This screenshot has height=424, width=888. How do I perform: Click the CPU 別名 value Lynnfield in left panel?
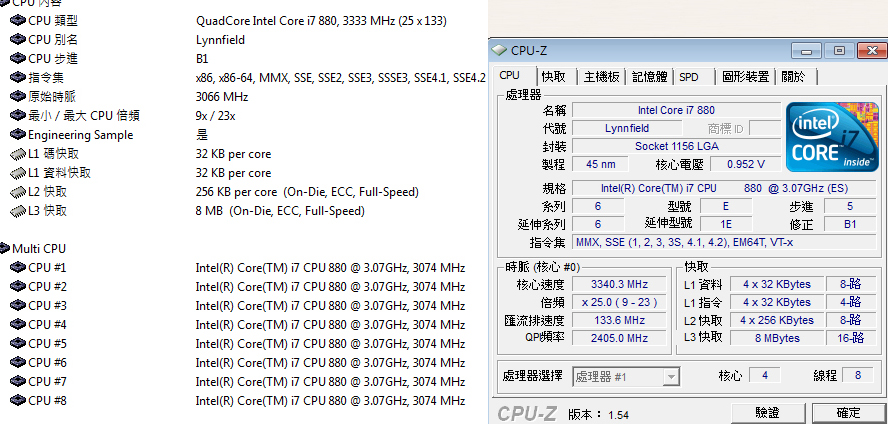(220, 40)
